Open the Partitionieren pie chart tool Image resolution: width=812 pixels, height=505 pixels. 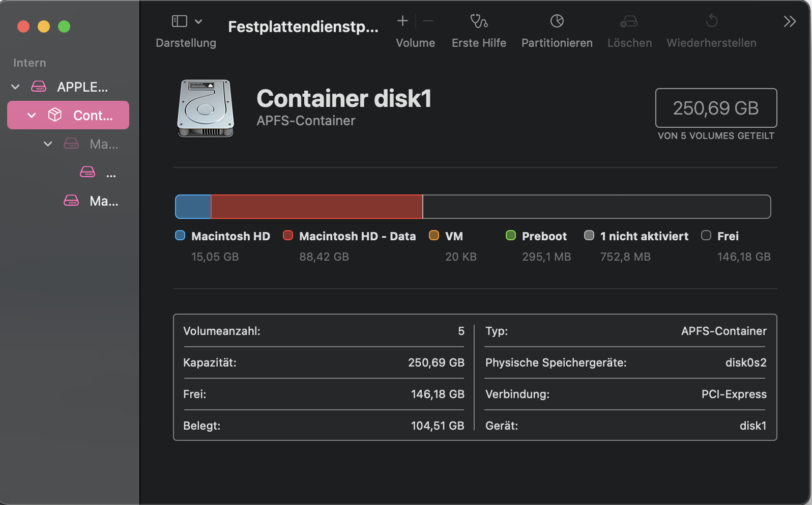(x=557, y=21)
